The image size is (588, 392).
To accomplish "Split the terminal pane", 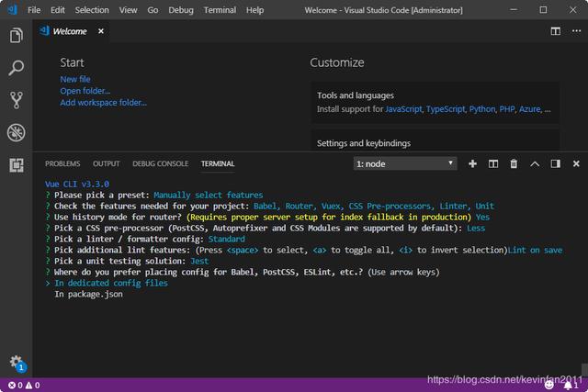I will 493,163.
